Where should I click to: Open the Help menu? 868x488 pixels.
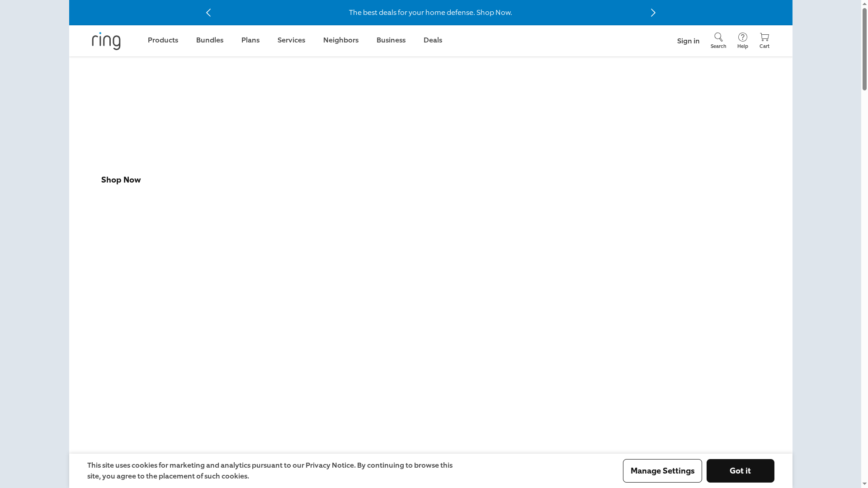point(742,40)
